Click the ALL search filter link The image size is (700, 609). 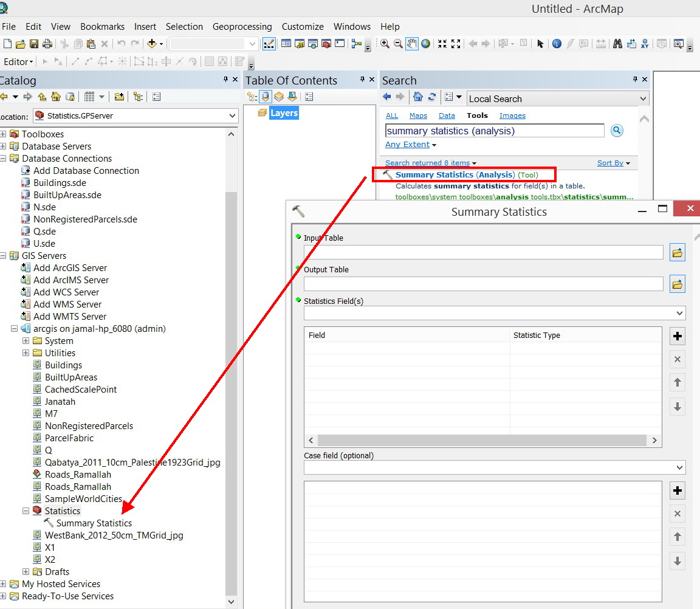coord(391,115)
